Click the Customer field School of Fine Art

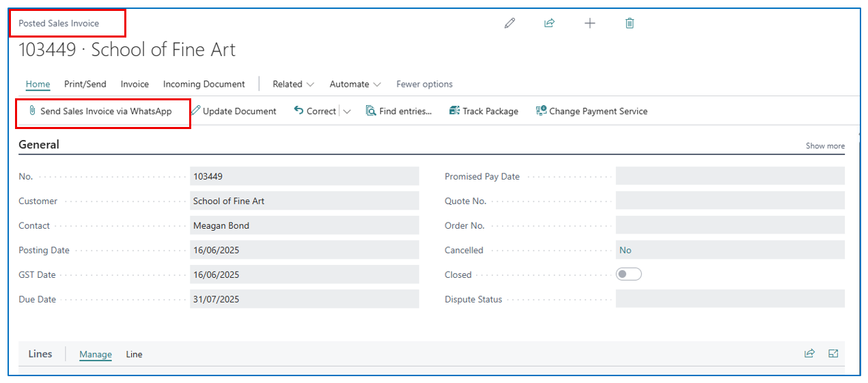(304, 201)
